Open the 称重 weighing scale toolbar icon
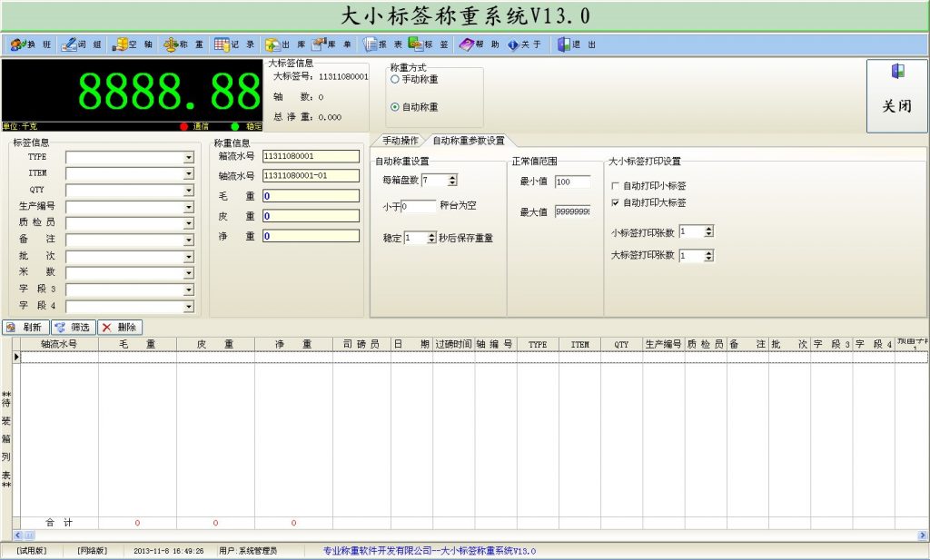 coord(183,44)
